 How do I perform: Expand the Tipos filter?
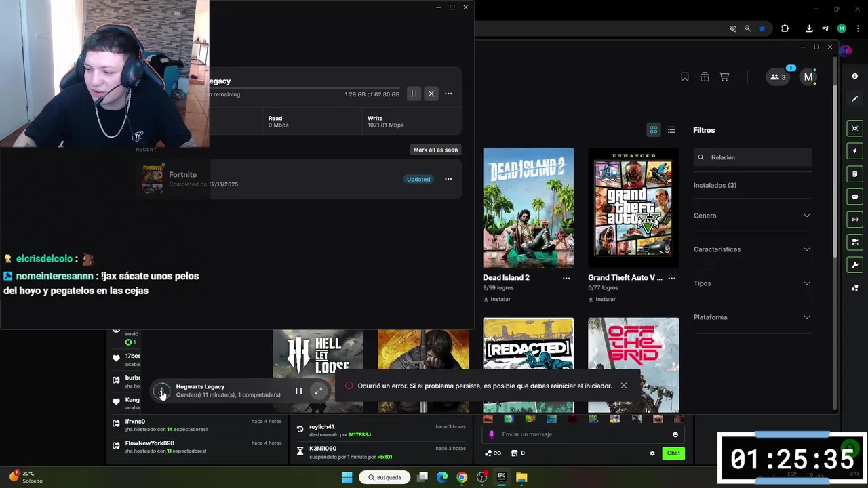click(x=752, y=283)
